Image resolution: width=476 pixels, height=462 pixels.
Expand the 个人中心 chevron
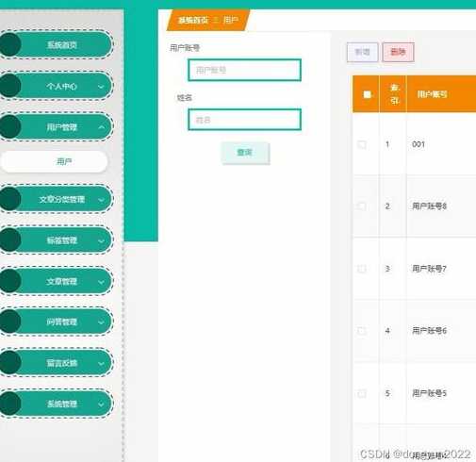101,87
